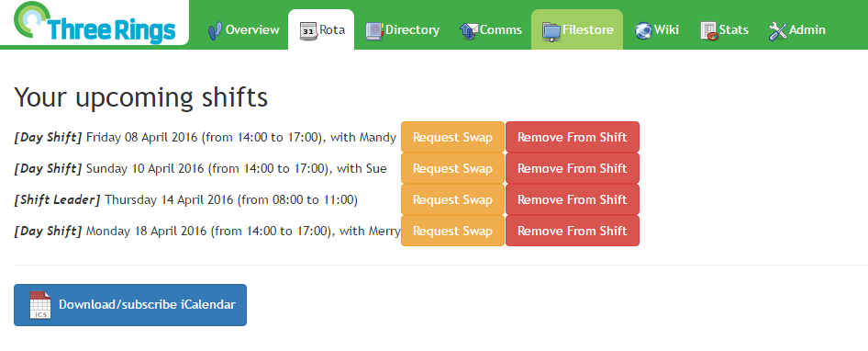Download/subscribe iCalendar feed

[130, 304]
